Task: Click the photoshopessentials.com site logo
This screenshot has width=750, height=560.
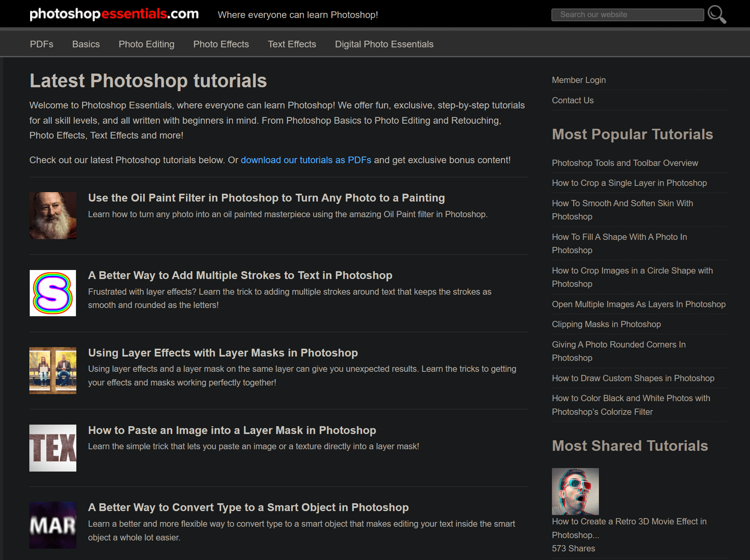Action: [x=114, y=14]
